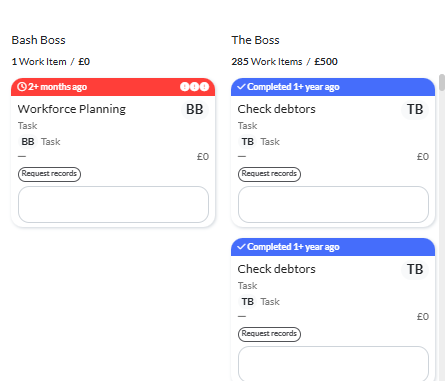Screen dimensions: 445x381
Task: Click the vertical scrollbar in The Boss column
Action: pos(442,82)
